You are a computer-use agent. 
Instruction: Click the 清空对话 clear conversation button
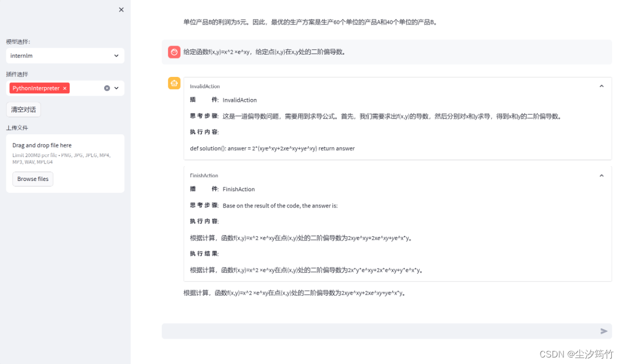(x=23, y=109)
